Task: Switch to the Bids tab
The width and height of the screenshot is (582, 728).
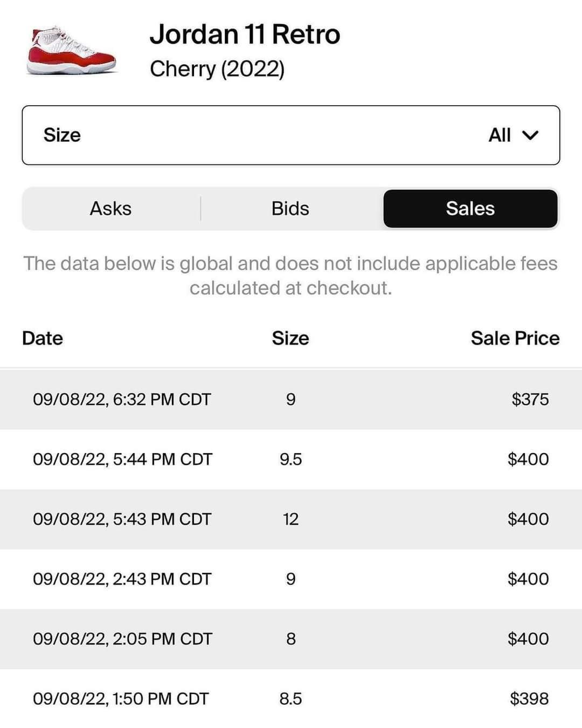Action: pos(290,209)
